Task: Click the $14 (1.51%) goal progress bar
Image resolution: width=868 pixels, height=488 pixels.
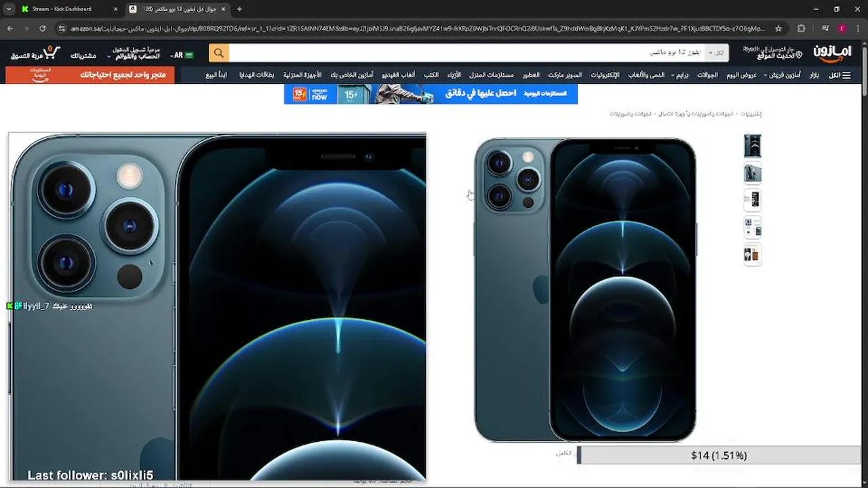Action: click(x=718, y=455)
